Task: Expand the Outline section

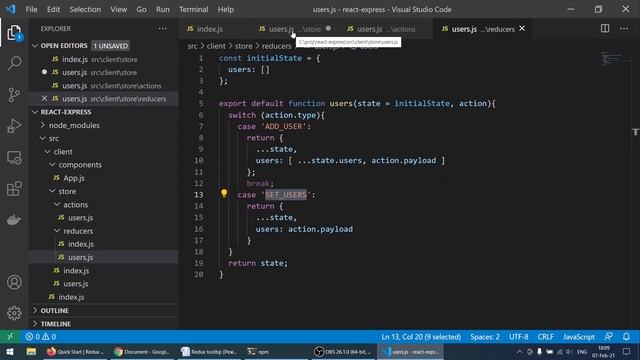Action: point(54,311)
